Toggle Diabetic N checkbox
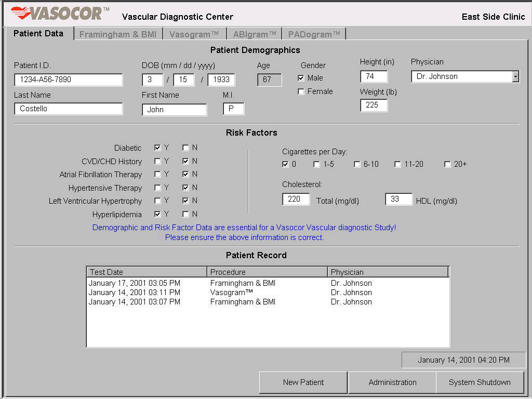Screen dimensions: 532x399 [x=185, y=148]
